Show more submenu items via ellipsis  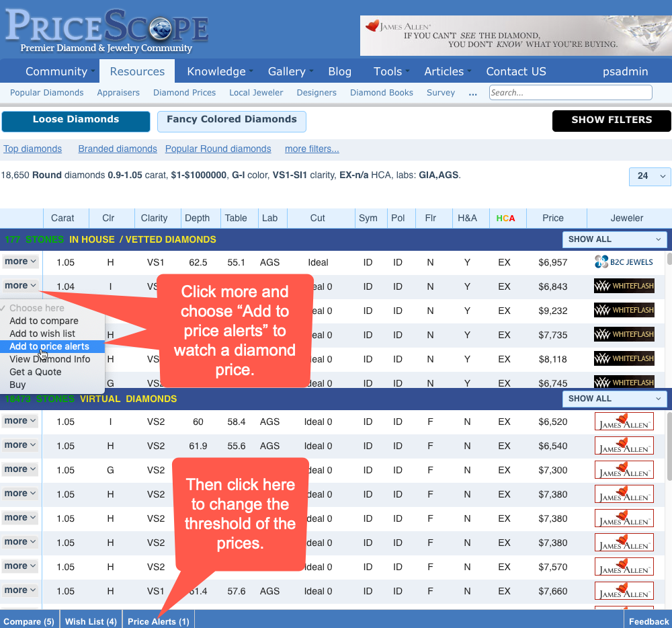pyautogui.click(x=472, y=93)
